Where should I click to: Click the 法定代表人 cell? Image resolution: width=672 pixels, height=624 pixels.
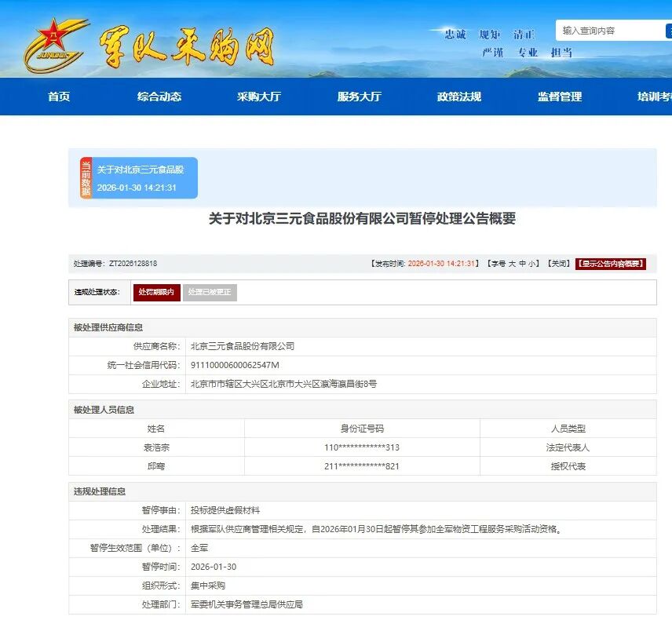pyautogui.click(x=568, y=447)
